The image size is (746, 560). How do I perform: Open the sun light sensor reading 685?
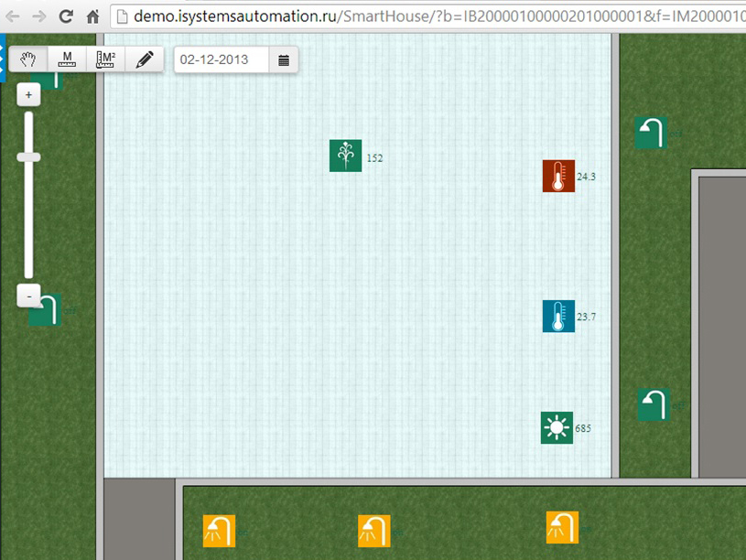pyautogui.click(x=557, y=427)
